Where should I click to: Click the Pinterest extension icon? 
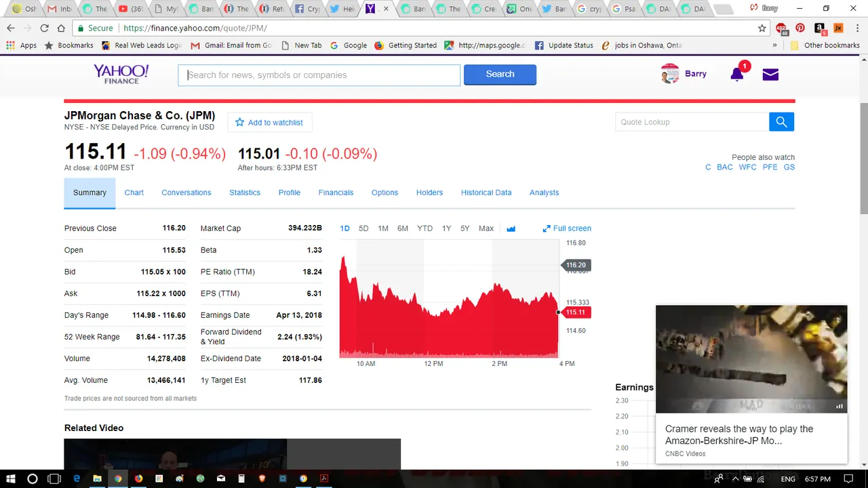click(800, 28)
